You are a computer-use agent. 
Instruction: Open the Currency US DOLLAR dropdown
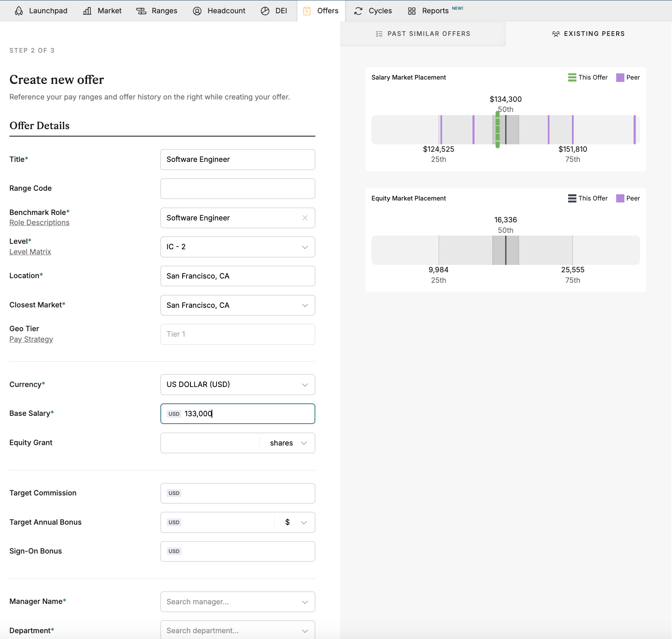pos(305,385)
